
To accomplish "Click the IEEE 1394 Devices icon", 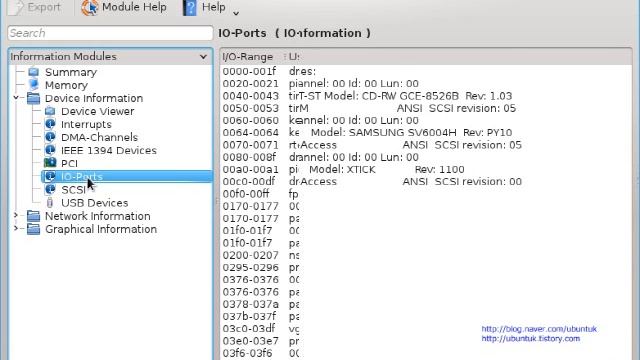I will point(50,150).
